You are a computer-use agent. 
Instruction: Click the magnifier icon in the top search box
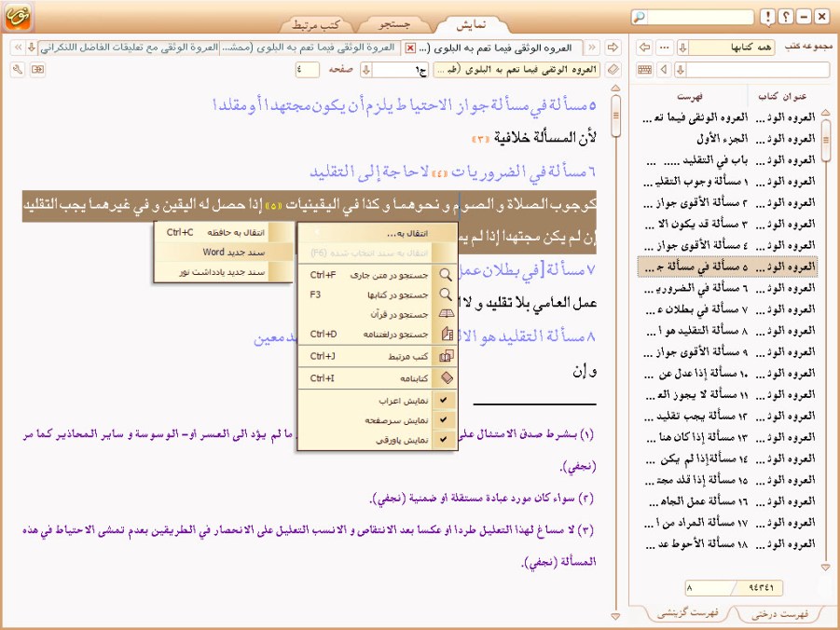(640, 17)
